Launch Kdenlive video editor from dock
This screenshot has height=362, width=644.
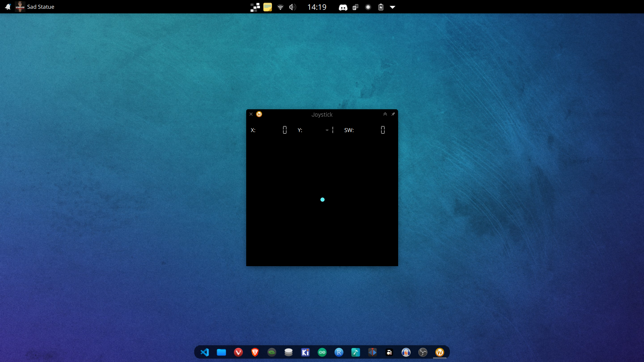(x=372, y=352)
